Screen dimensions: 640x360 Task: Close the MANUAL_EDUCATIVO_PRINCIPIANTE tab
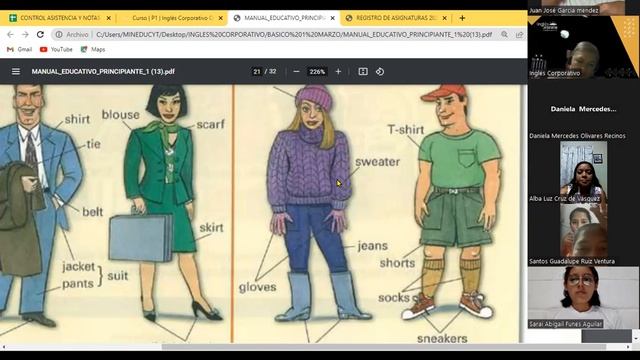tap(333, 18)
